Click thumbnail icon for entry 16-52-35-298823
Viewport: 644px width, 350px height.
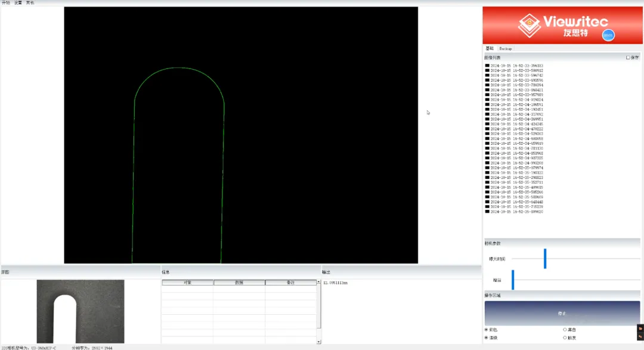tap(487, 178)
